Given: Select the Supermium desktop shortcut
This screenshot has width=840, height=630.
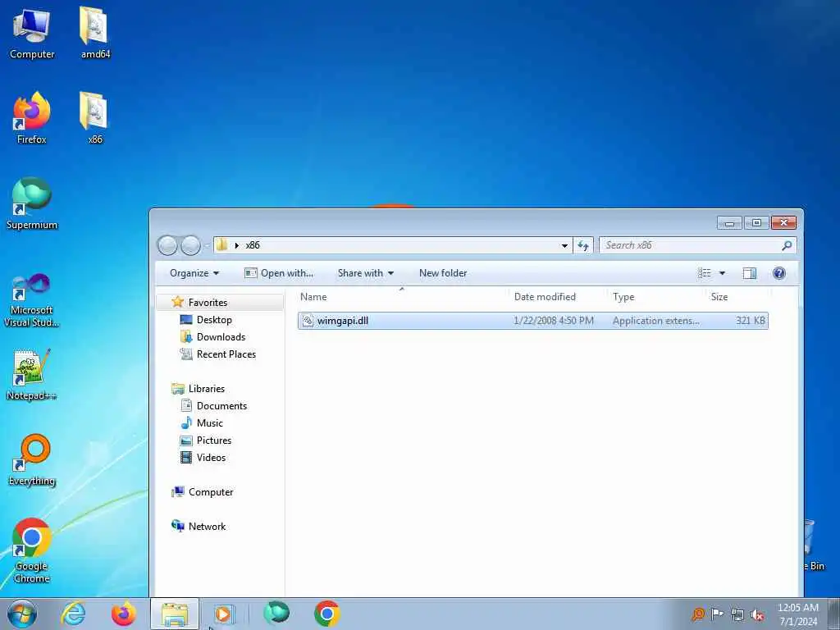Looking at the screenshot, I should pos(32,203).
